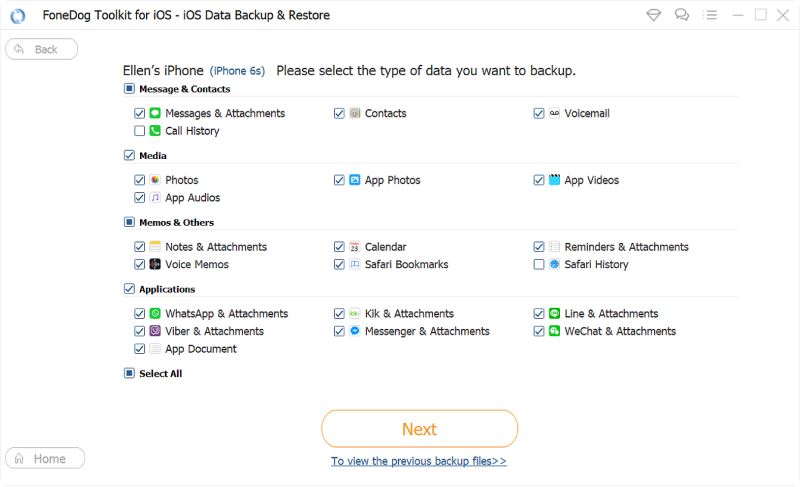The image size is (800, 487).
Task: Toggle the Select All checkbox
Action: click(x=129, y=373)
